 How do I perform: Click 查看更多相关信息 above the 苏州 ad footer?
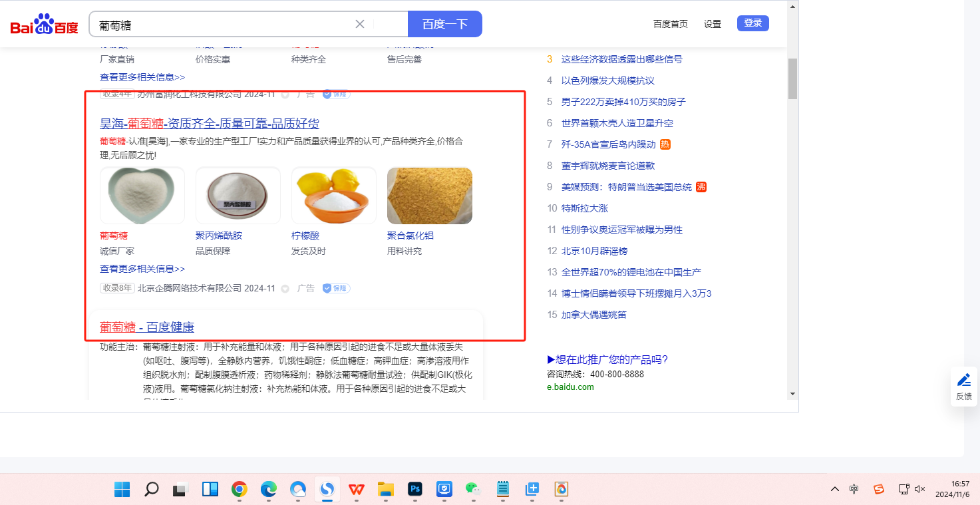(142, 77)
